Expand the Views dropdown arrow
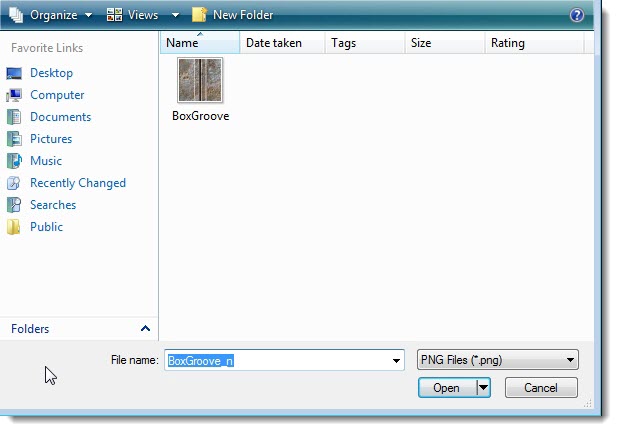This screenshot has width=617, height=431. click(x=175, y=15)
